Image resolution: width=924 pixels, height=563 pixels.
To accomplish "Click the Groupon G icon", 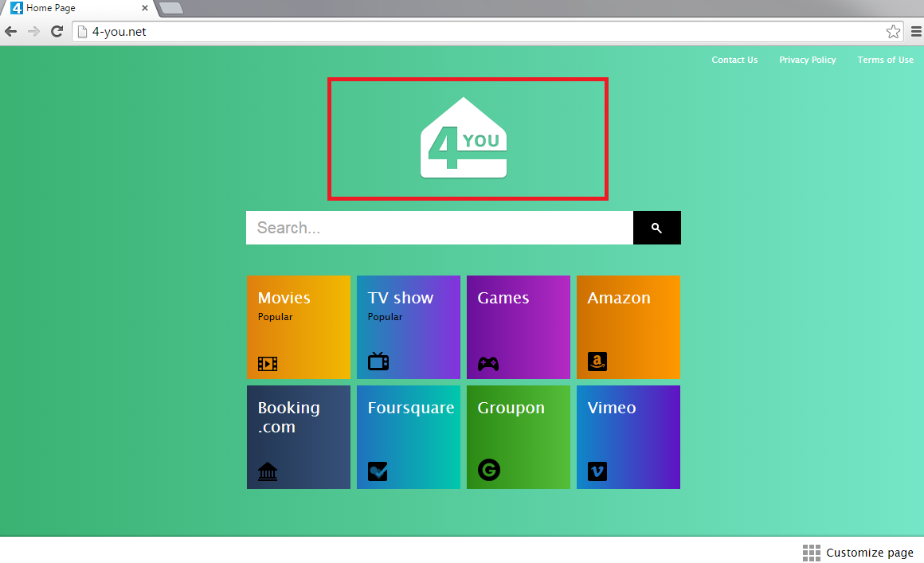I will pos(488,470).
